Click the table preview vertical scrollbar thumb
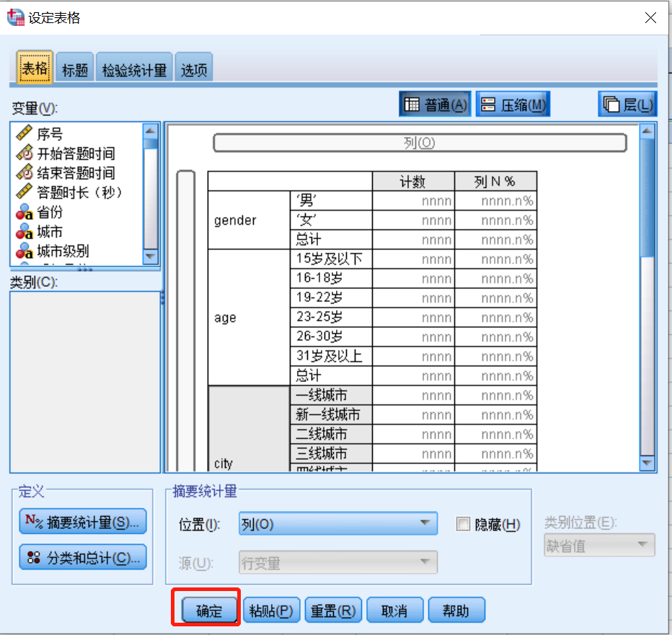 (x=647, y=198)
